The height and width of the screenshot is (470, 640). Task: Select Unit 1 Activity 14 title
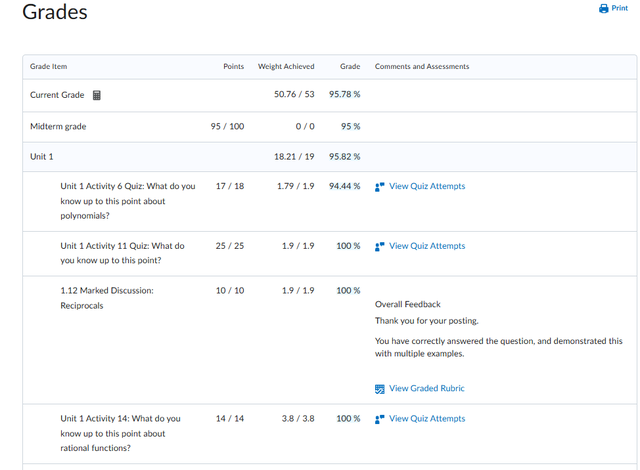pos(120,433)
